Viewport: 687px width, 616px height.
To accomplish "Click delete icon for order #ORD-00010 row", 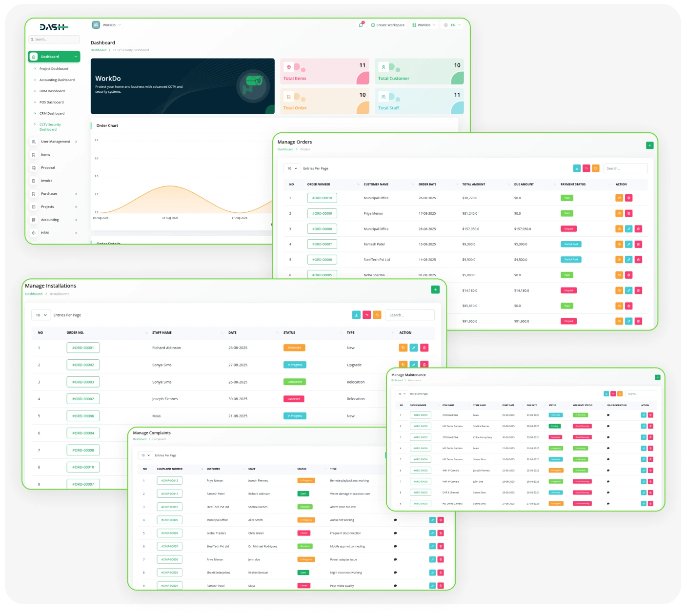I will pos(628,198).
